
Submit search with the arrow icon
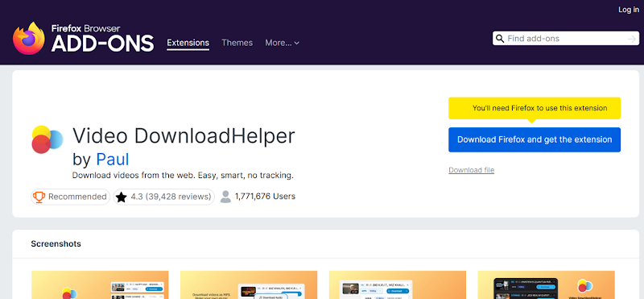[632, 39]
